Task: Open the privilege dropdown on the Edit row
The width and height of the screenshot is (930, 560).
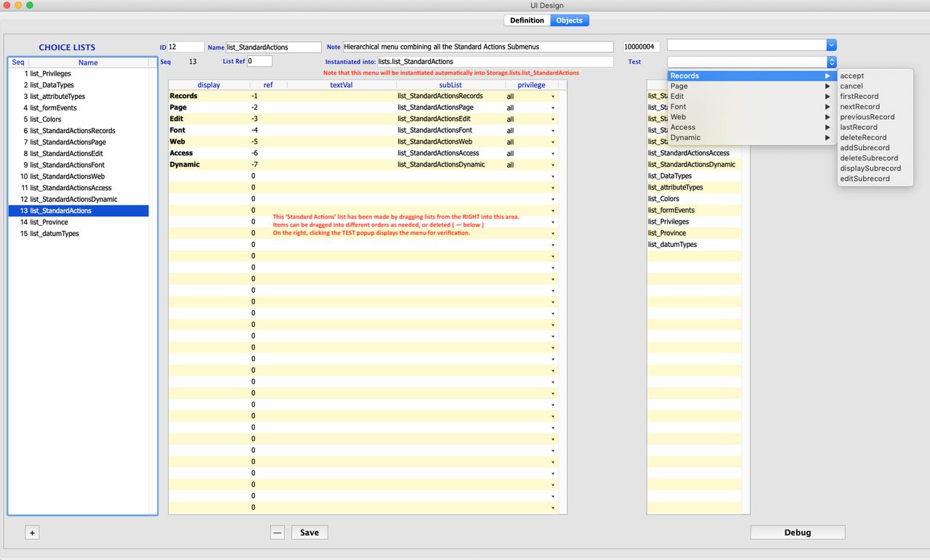Action: pos(554,118)
